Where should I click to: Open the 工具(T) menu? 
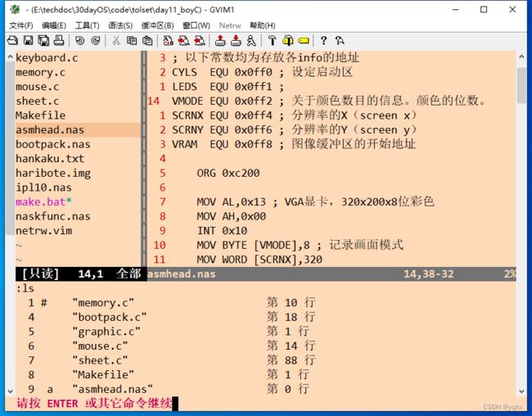88,25
